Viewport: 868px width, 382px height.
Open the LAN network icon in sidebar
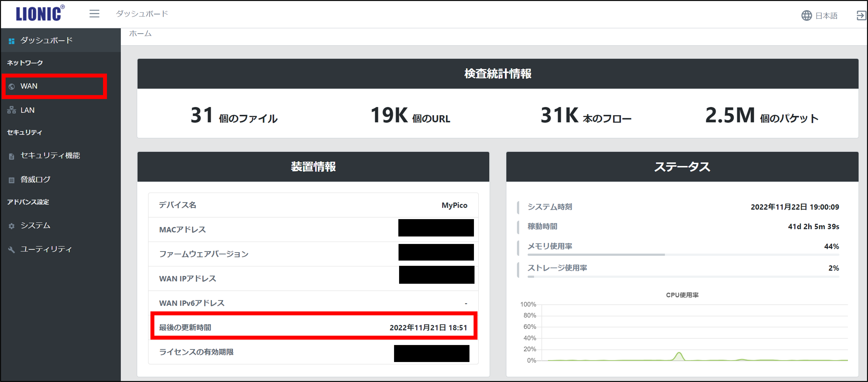(12, 110)
